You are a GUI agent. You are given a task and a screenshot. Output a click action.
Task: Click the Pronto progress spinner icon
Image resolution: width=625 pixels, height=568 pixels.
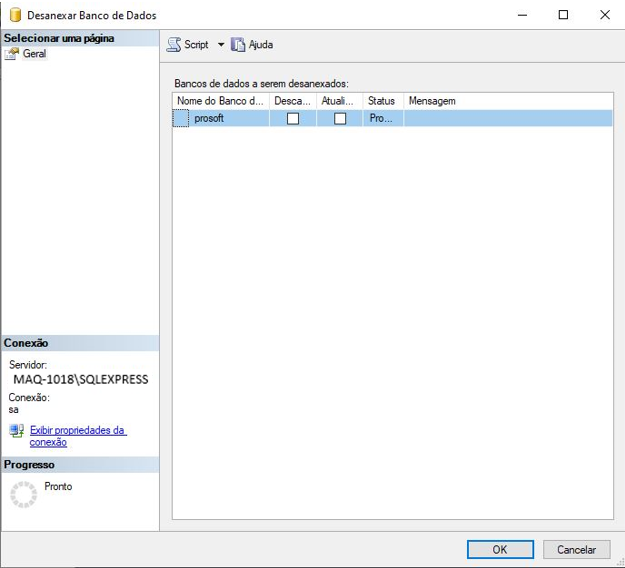point(23,494)
